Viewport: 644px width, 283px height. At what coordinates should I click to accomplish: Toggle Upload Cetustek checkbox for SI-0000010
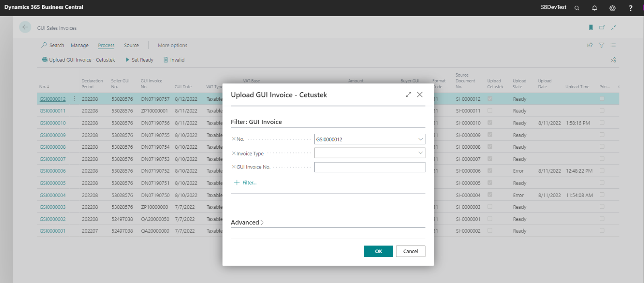[x=490, y=123]
